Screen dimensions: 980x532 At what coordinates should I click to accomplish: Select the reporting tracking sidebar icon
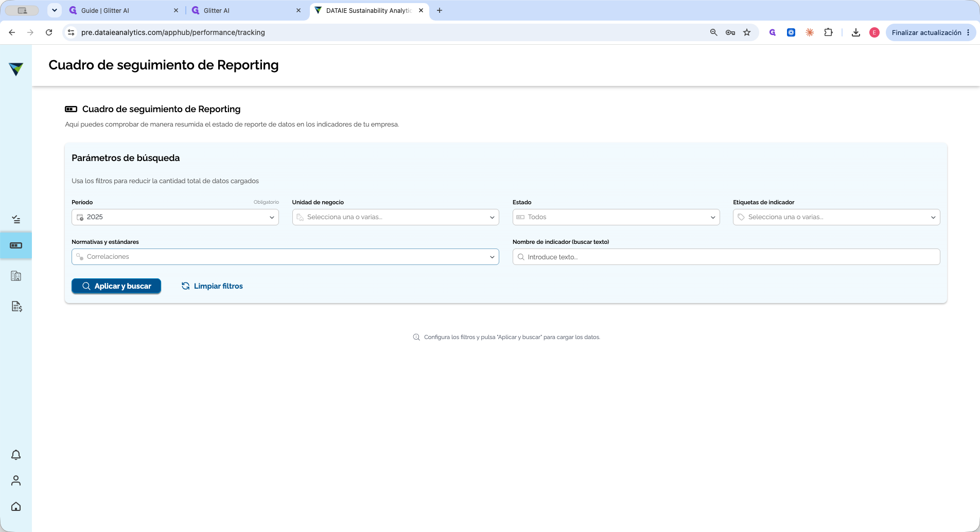16,245
